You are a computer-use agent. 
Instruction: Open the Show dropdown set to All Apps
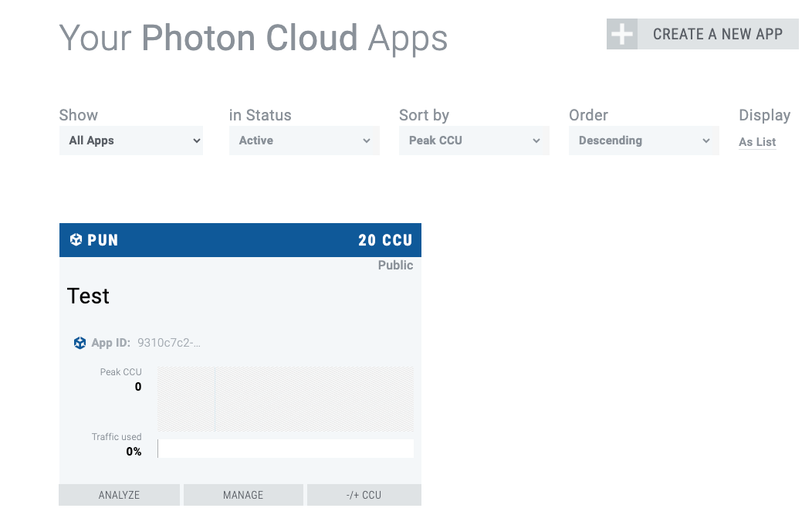[x=131, y=141]
